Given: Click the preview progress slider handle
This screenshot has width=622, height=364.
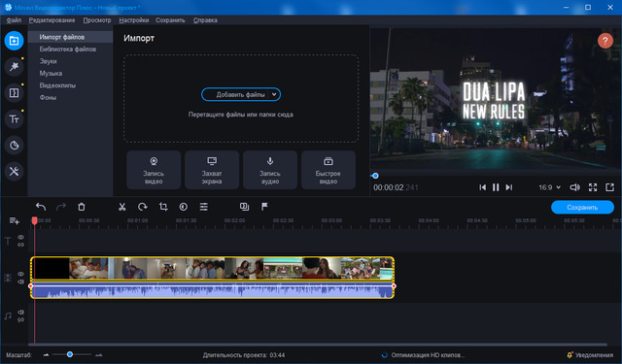Looking at the screenshot, I should tap(375, 176).
